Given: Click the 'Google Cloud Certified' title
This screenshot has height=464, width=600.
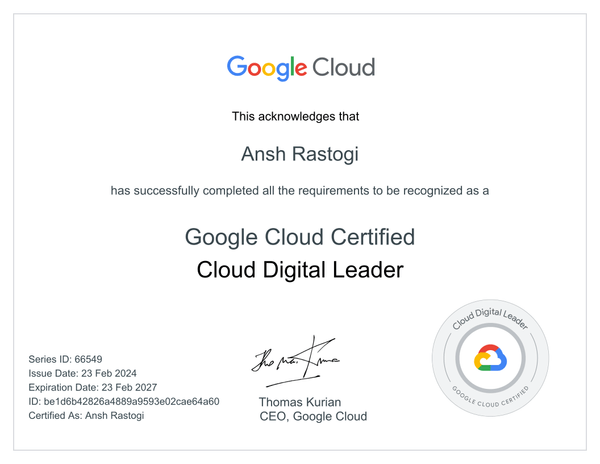Looking at the screenshot, I should 300,237.
